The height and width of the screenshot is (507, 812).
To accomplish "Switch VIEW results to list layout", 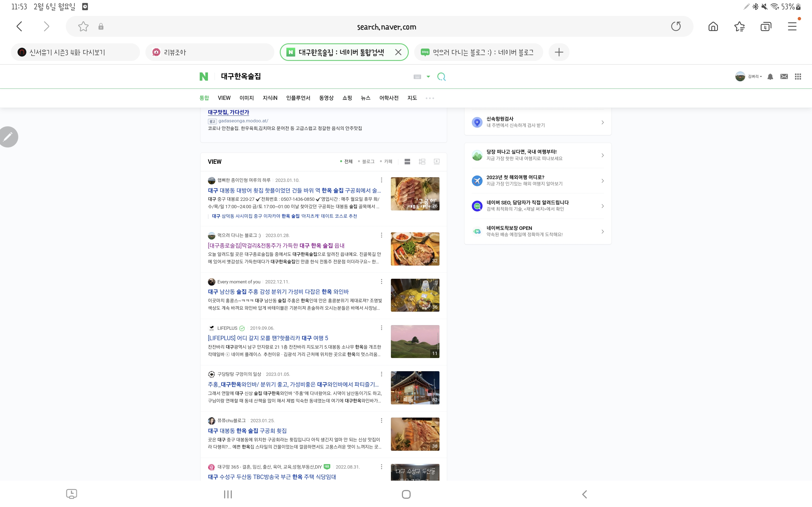I will tap(407, 162).
